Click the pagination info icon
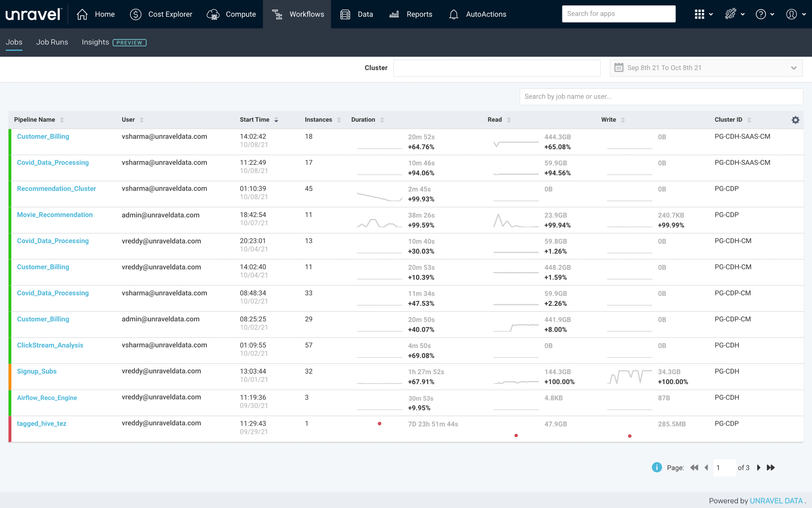812x508 pixels. click(656, 467)
